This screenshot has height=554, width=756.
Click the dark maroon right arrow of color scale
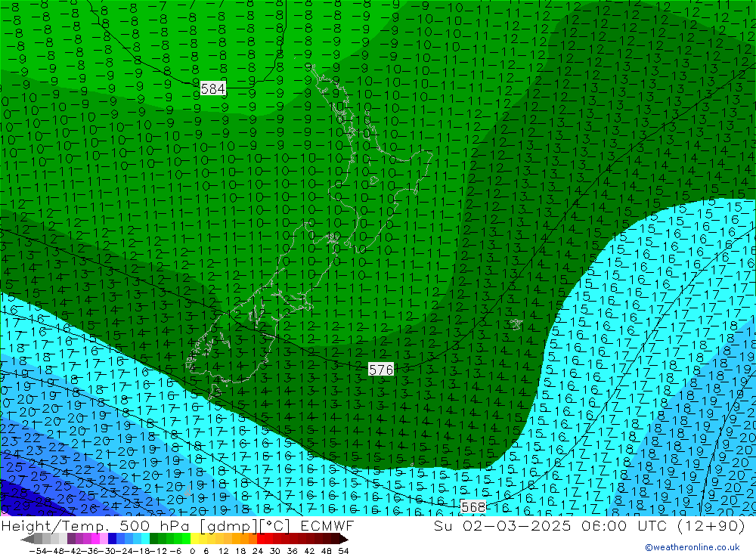tap(344, 539)
